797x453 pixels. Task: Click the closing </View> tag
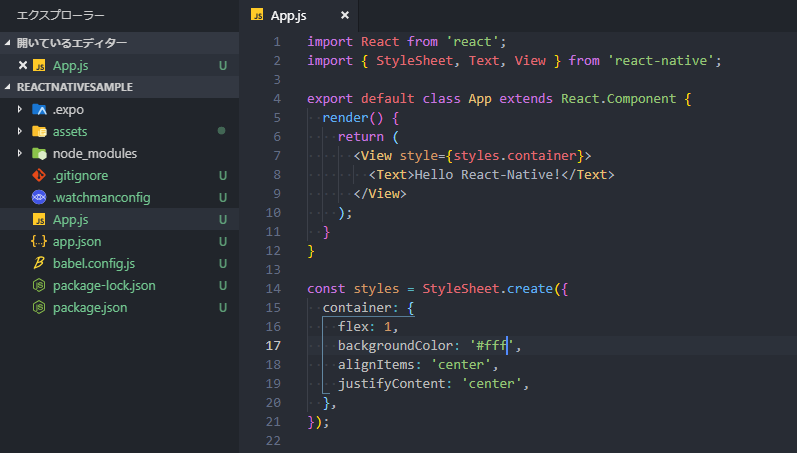click(380, 194)
